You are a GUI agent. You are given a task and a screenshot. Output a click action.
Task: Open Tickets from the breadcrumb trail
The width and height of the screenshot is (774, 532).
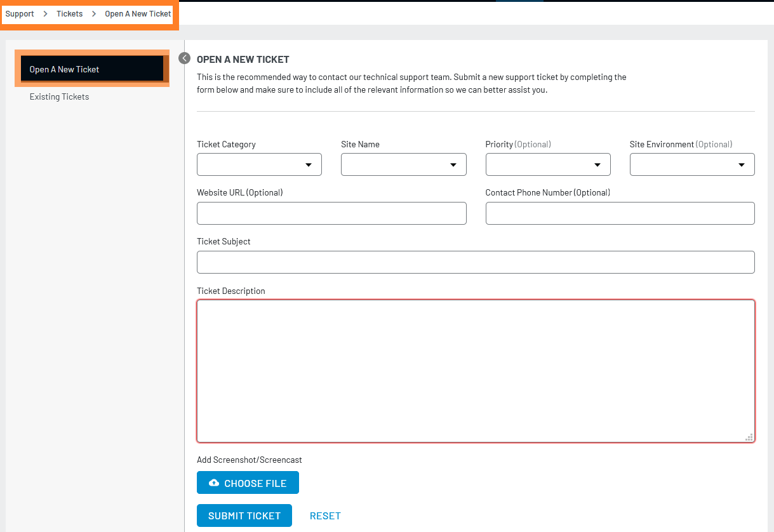(69, 14)
